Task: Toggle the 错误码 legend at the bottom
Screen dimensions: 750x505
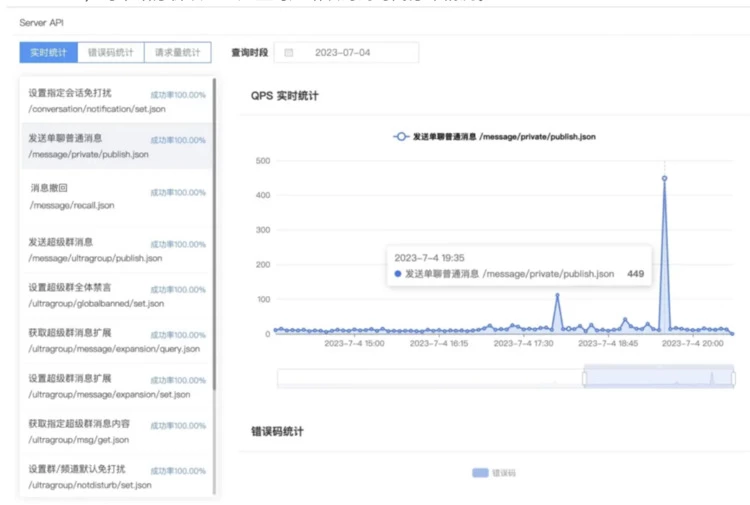Action: (x=481, y=472)
